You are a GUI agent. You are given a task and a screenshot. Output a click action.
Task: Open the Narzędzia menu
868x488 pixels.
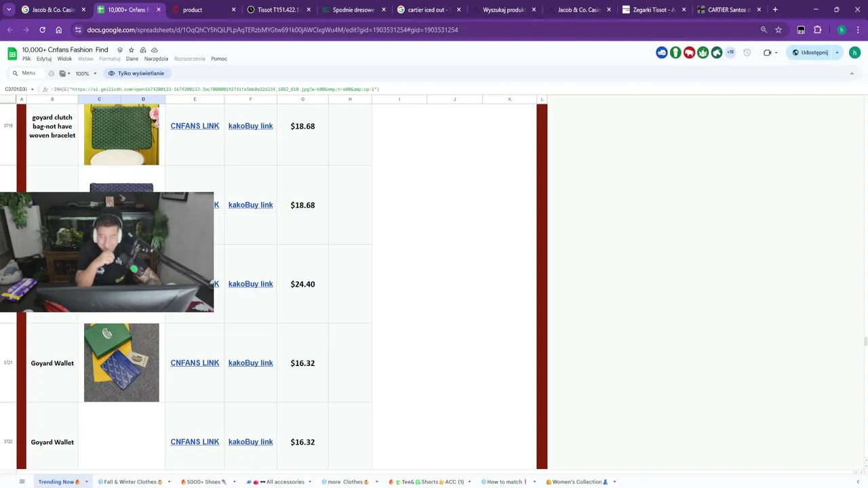point(156,59)
